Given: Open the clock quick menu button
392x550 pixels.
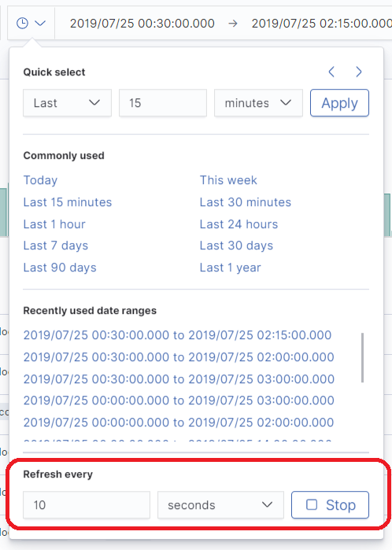Looking at the screenshot, I should pyautogui.click(x=31, y=24).
